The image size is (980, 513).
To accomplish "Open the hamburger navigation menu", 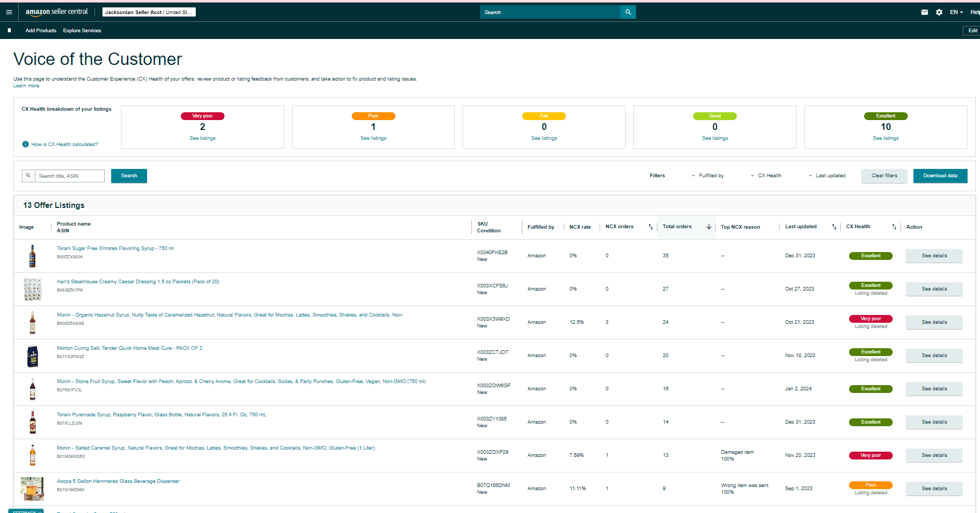I will click(9, 12).
